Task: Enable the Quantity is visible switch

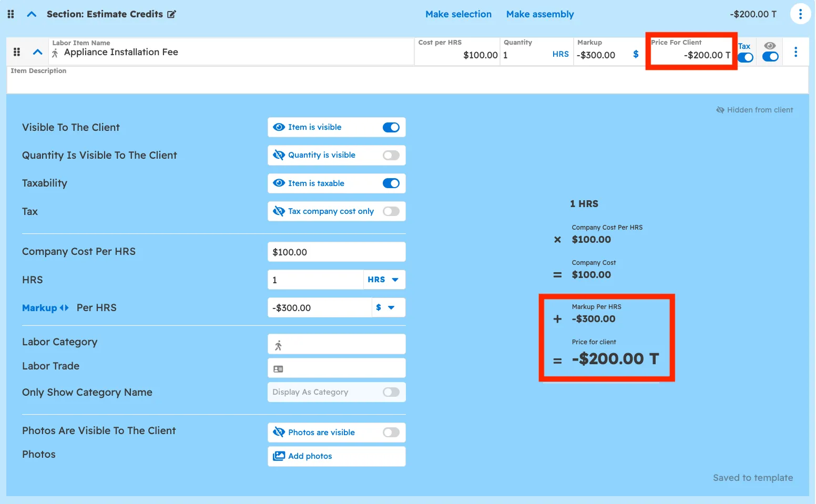Action: click(x=391, y=155)
